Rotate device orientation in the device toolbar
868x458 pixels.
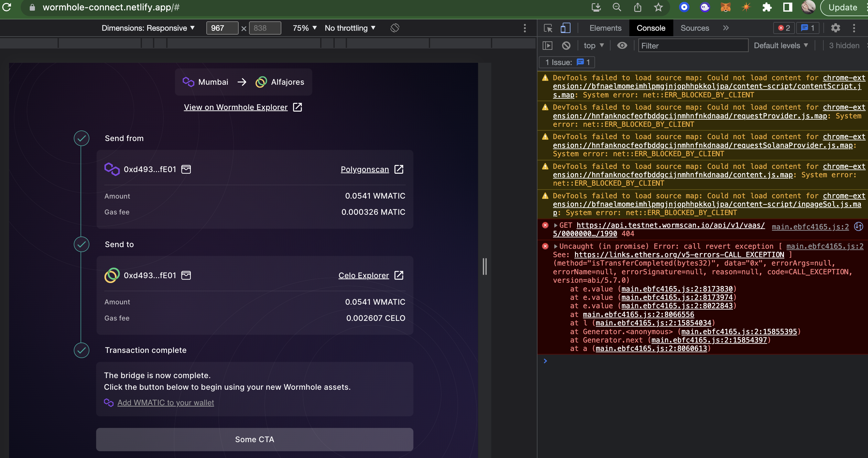[x=394, y=28]
